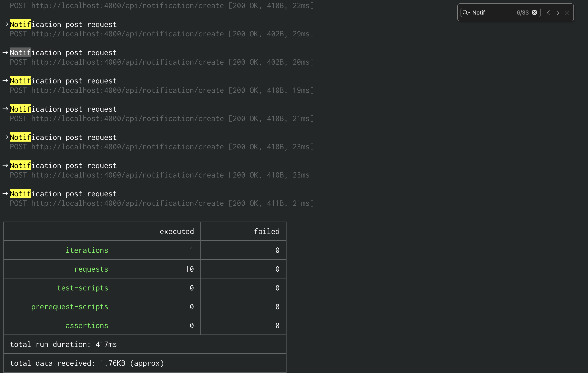Open the topmost POST URL with 22ms
The width and height of the screenshot is (588, 373).
click(127, 6)
